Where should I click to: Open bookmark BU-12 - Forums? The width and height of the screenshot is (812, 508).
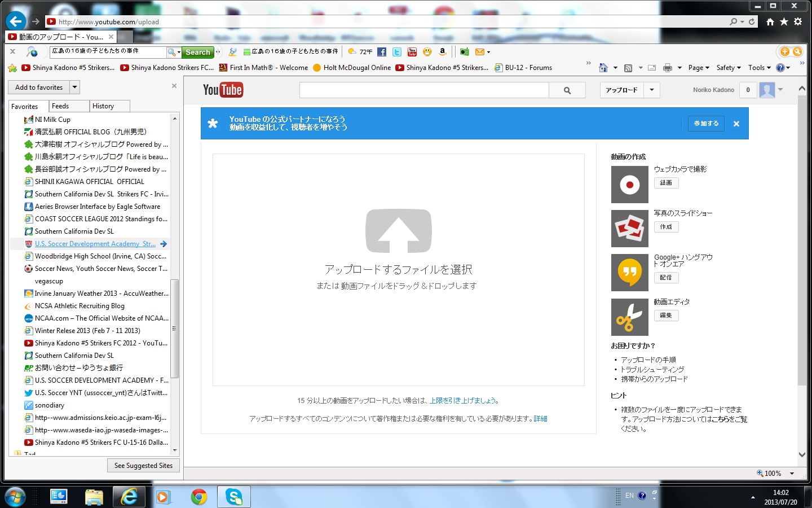point(523,68)
